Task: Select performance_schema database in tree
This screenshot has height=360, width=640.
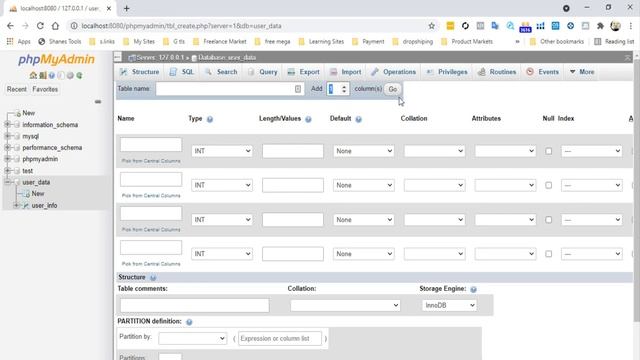Action: point(52,148)
